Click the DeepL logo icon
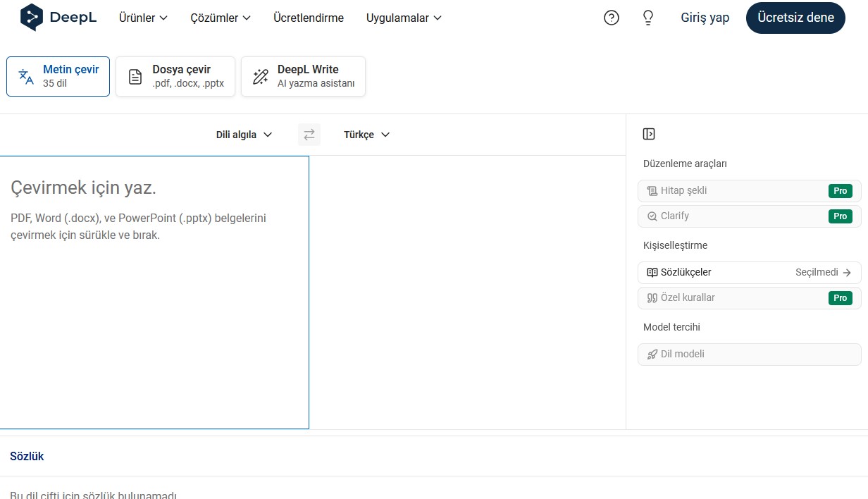The image size is (868, 499). tap(32, 18)
